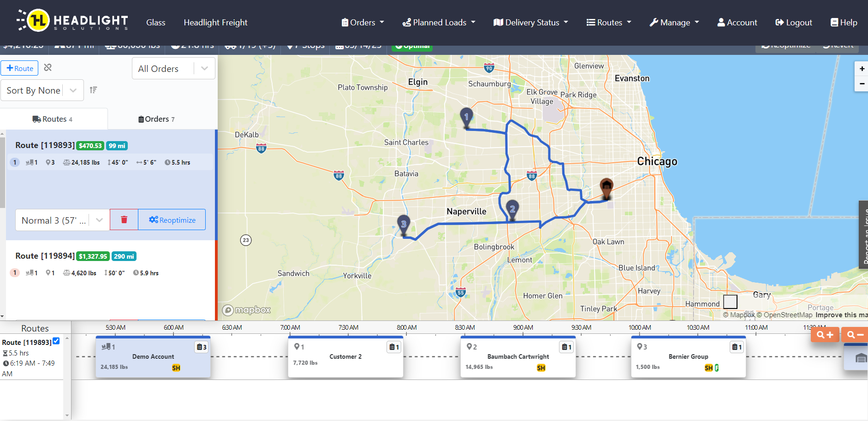Image resolution: width=868 pixels, height=421 pixels.
Task: Zoom in the map with plus button
Action: click(x=862, y=68)
